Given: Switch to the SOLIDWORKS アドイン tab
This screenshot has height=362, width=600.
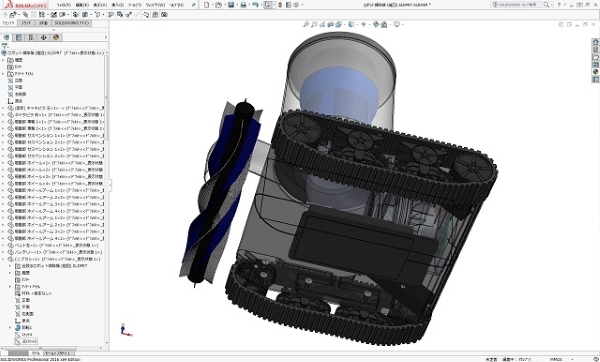Looking at the screenshot, I should 72,23.
